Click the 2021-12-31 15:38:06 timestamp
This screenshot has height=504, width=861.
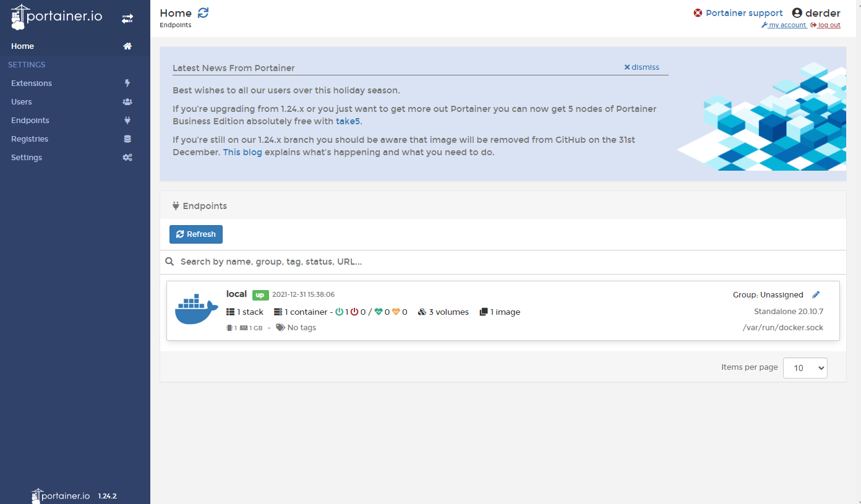303,294
